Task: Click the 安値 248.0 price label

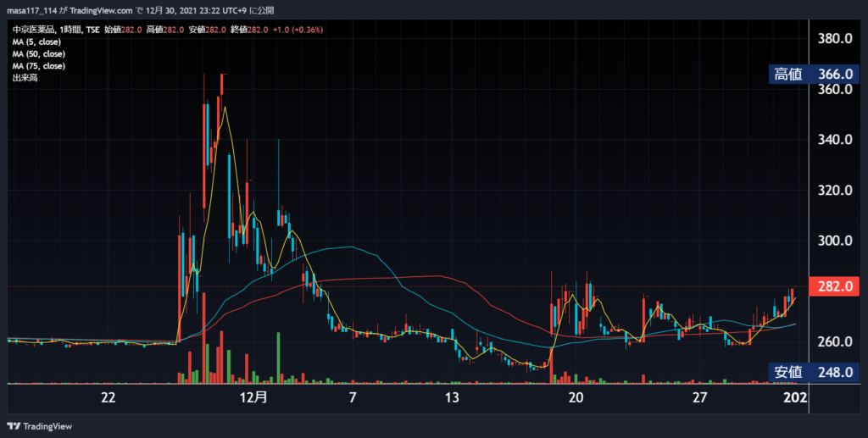Action: [x=814, y=372]
